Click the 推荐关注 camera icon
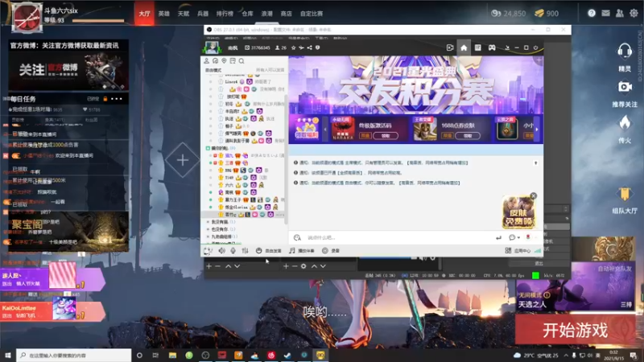Image resolution: width=644 pixels, height=362 pixels. 625,87
